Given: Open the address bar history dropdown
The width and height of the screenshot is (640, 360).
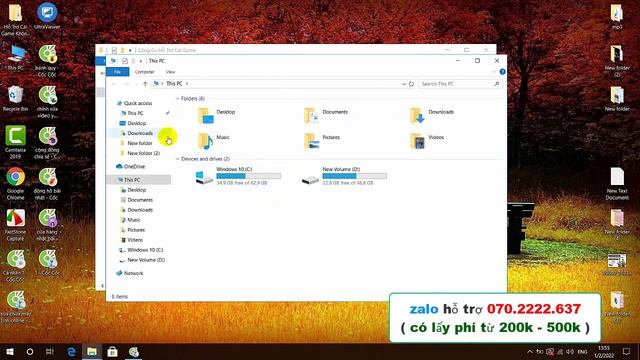Looking at the screenshot, I should coord(404,84).
